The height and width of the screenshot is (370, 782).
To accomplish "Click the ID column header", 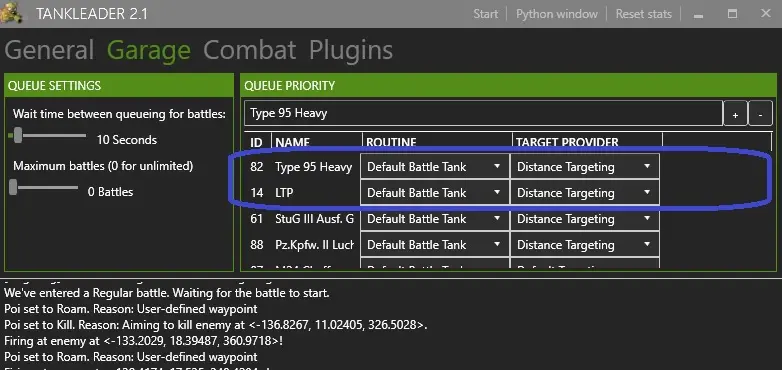I will coord(256,142).
